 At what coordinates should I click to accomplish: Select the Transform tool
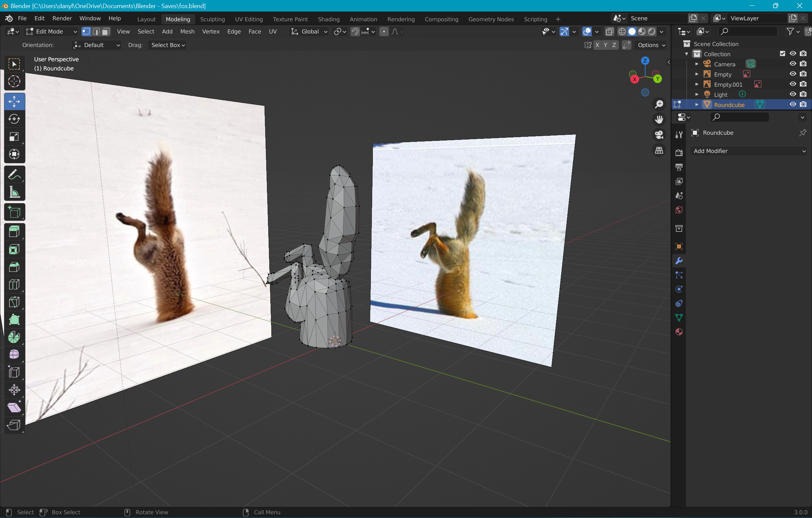pyautogui.click(x=14, y=154)
